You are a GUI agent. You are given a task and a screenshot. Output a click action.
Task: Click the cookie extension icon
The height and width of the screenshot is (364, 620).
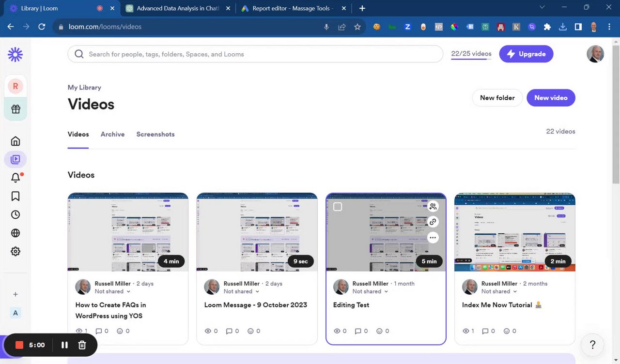pyautogui.click(x=376, y=27)
